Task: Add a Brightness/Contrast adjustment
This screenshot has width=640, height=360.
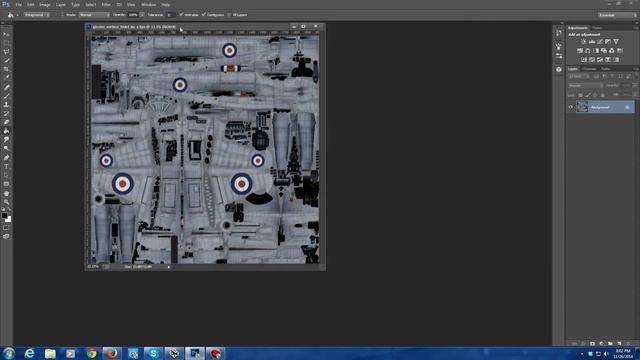Action: [584, 42]
